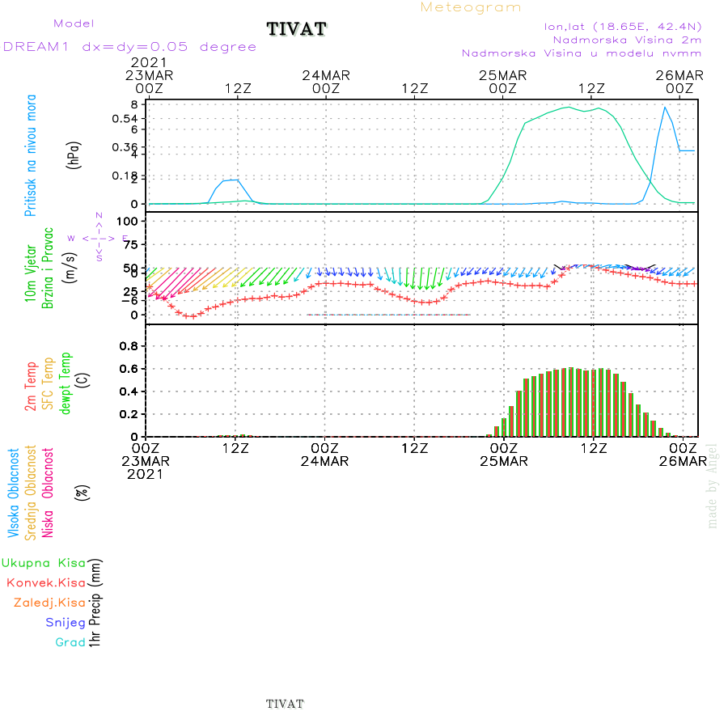Select the 0.54 tick value on pressure axis

pyautogui.click(x=125, y=119)
